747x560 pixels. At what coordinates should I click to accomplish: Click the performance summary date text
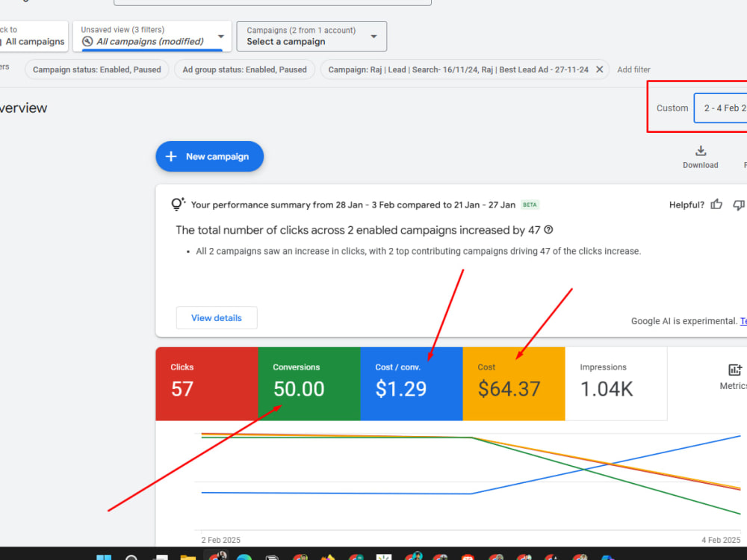point(353,205)
